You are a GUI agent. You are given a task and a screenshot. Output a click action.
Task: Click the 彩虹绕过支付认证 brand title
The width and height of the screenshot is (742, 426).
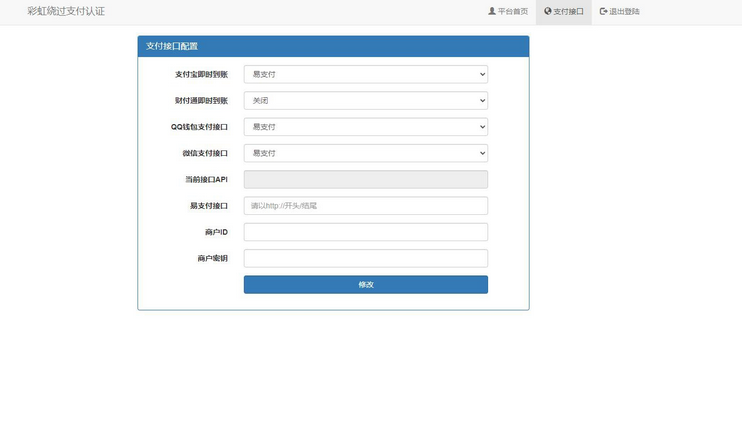(x=66, y=11)
